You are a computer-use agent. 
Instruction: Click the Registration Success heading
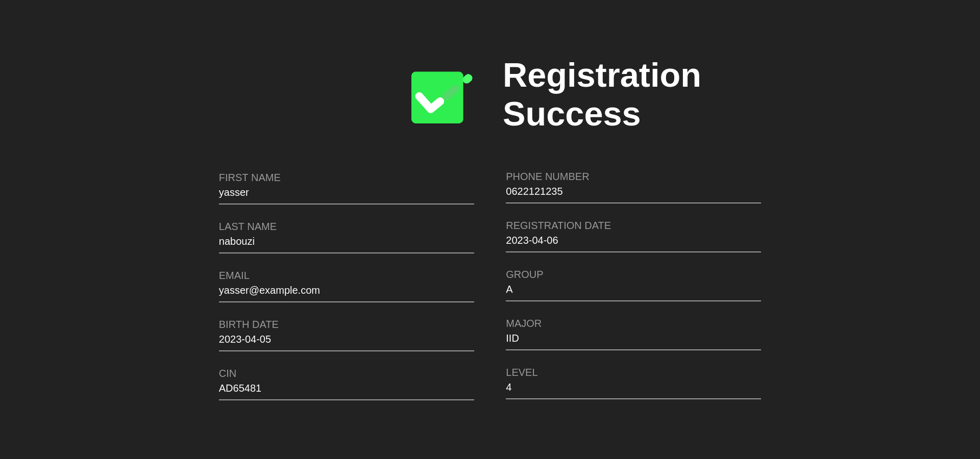pos(601,94)
